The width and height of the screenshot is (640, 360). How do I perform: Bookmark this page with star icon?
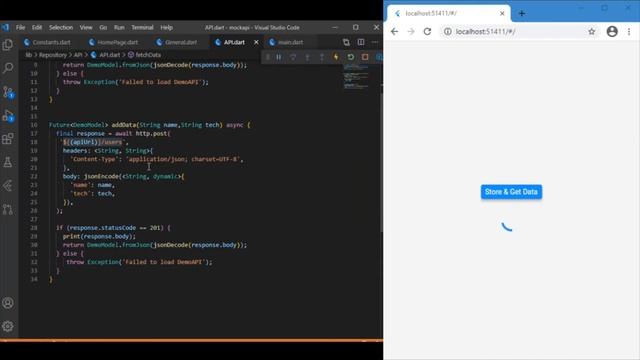591,31
